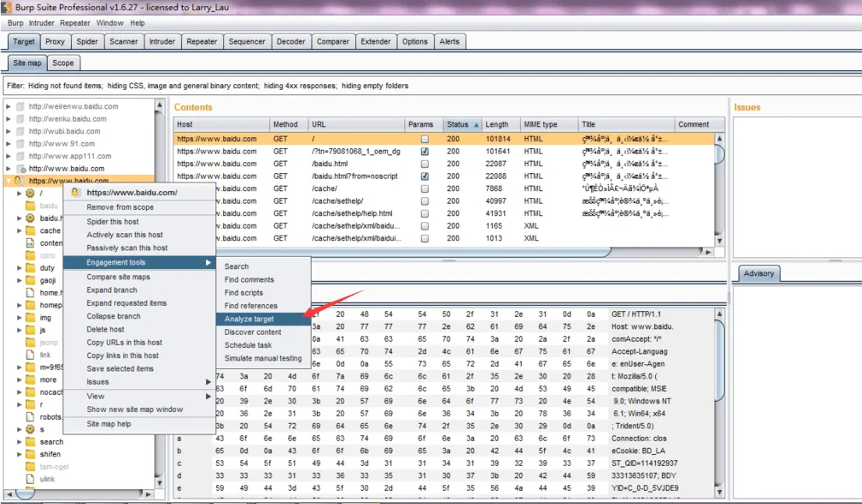Expand the http://www.app111.com host node

point(9,156)
